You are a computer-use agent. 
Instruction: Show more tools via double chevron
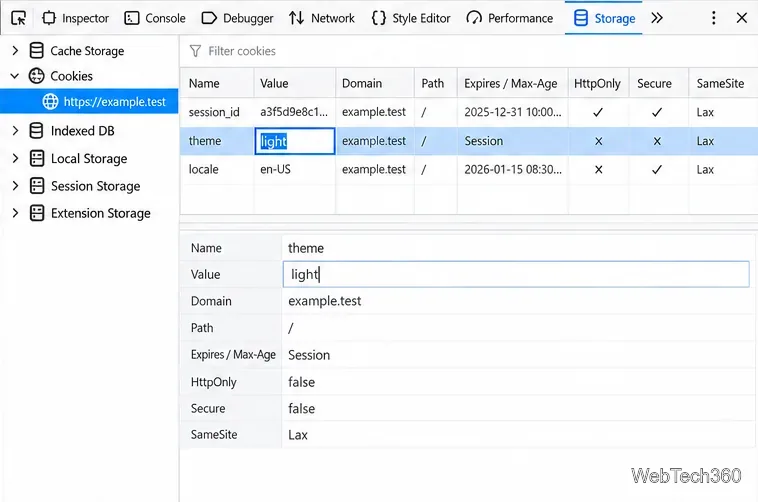click(x=656, y=18)
